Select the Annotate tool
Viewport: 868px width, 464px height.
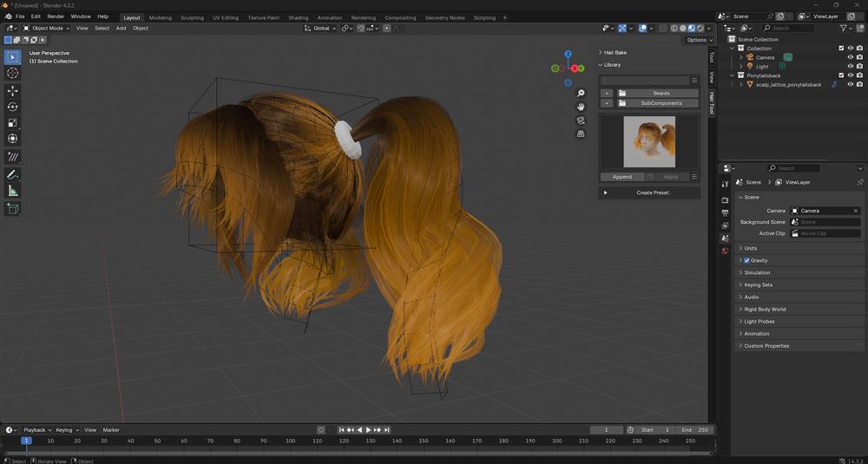click(13, 157)
